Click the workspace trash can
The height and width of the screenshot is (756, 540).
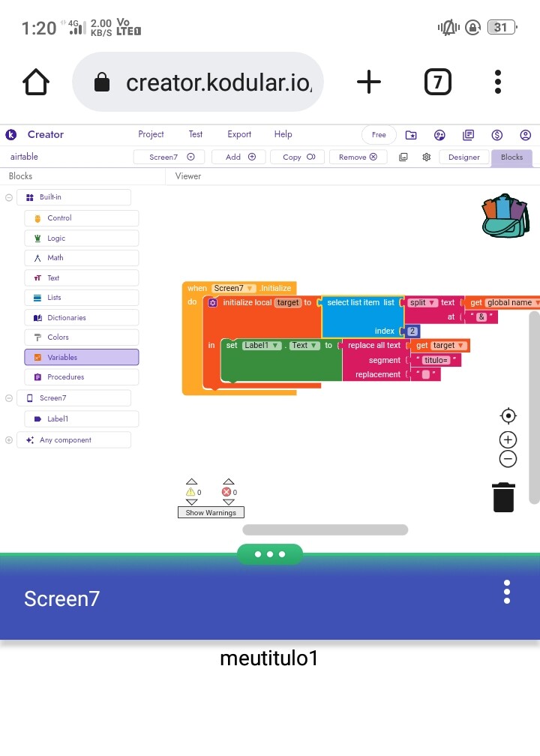tap(503, 497)
